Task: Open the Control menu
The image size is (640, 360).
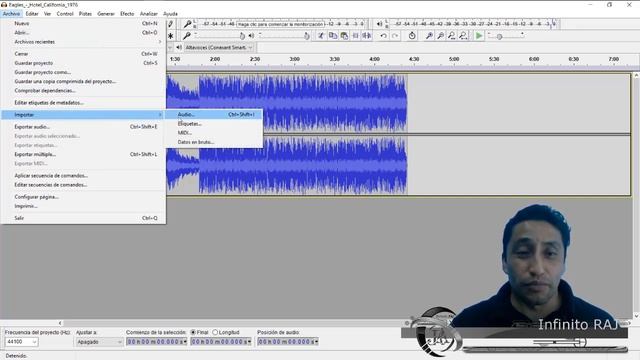Action: point(65,13)
